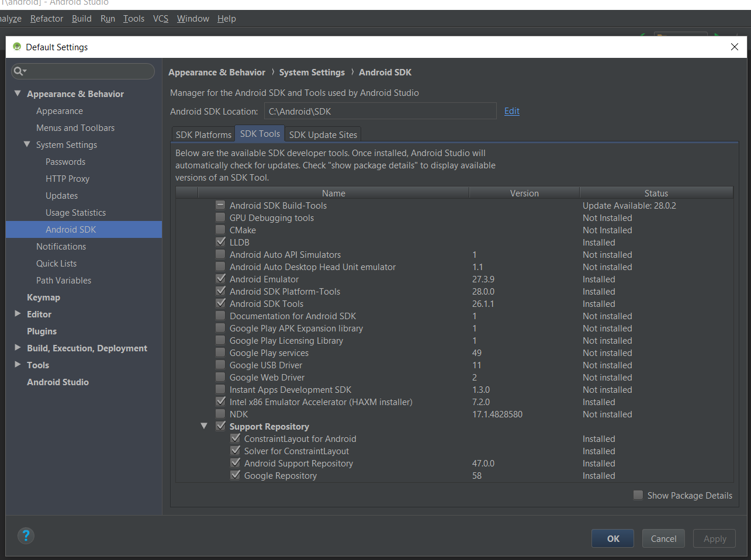Uncheck the LLDB checkbox

coord(220,242)
